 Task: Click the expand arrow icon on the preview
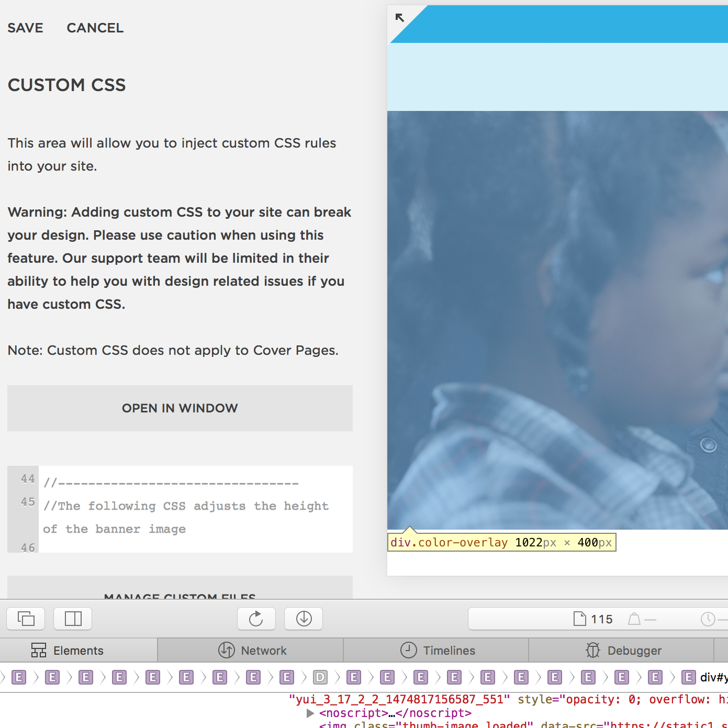pos(400,18)
